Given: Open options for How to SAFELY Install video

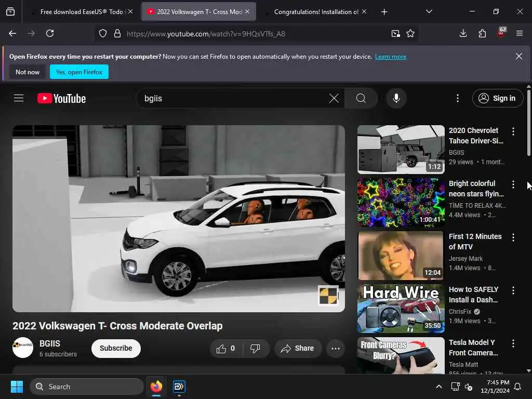Looking at the screenshot, I should coord(513,290).
